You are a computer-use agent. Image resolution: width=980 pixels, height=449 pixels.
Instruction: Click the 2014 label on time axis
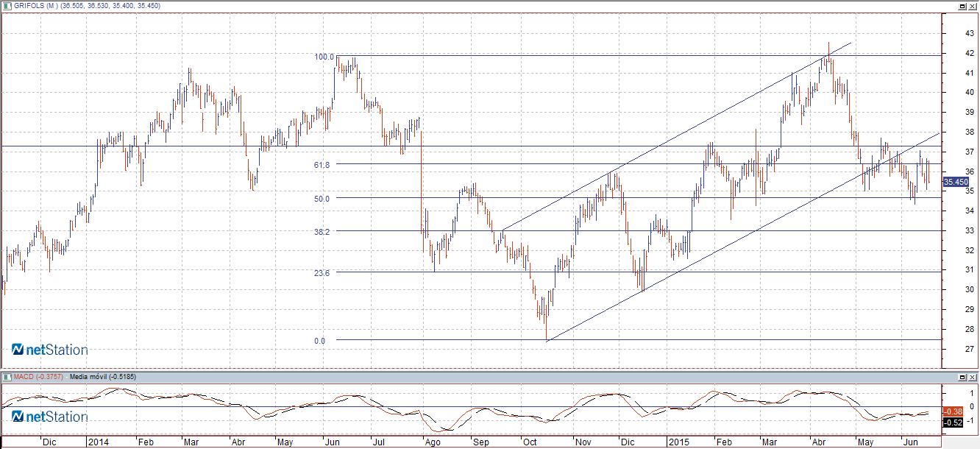click(x=98, y=443)
